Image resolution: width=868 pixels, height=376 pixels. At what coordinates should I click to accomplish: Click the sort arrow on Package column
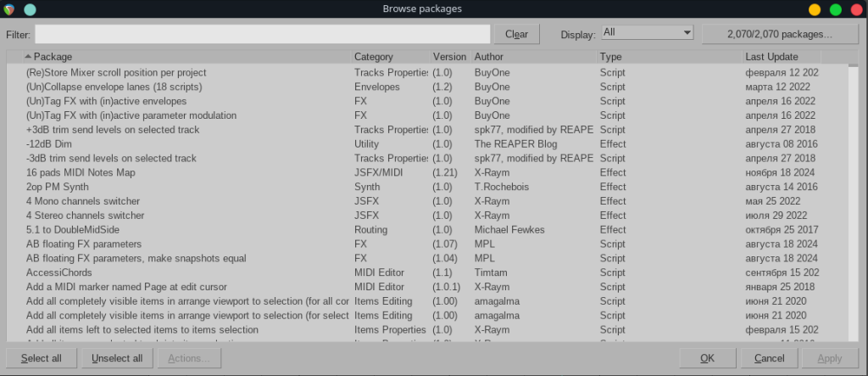click(x=28, y=57)
